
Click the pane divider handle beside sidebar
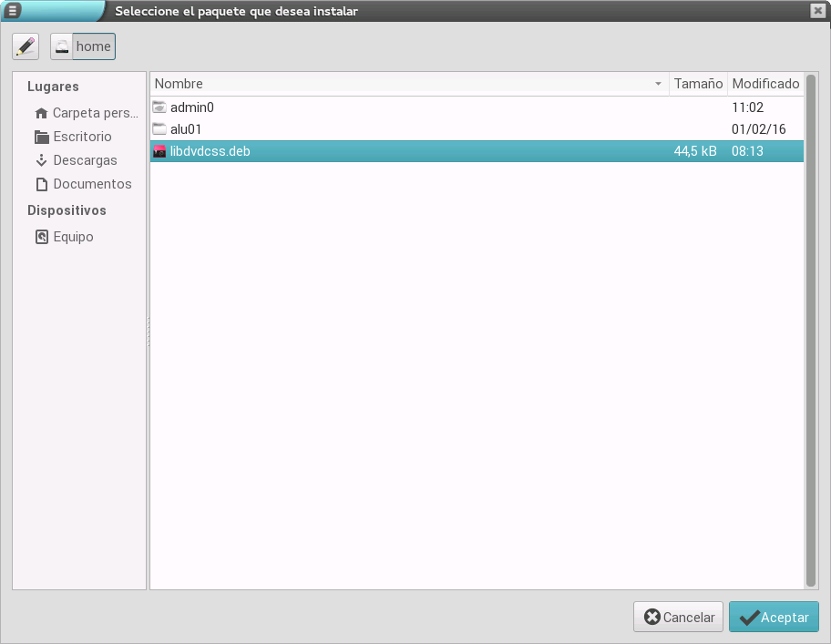point(149,331)
